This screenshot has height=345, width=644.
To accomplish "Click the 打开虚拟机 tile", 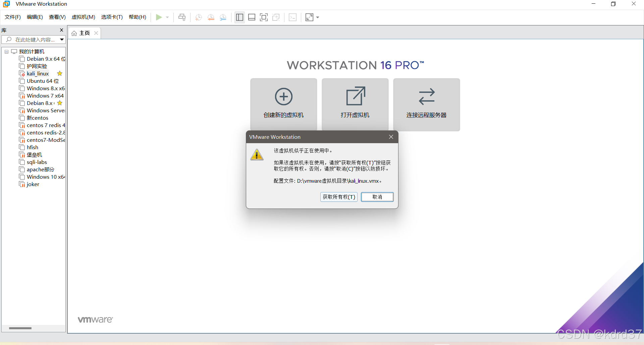I will (355, 105).
